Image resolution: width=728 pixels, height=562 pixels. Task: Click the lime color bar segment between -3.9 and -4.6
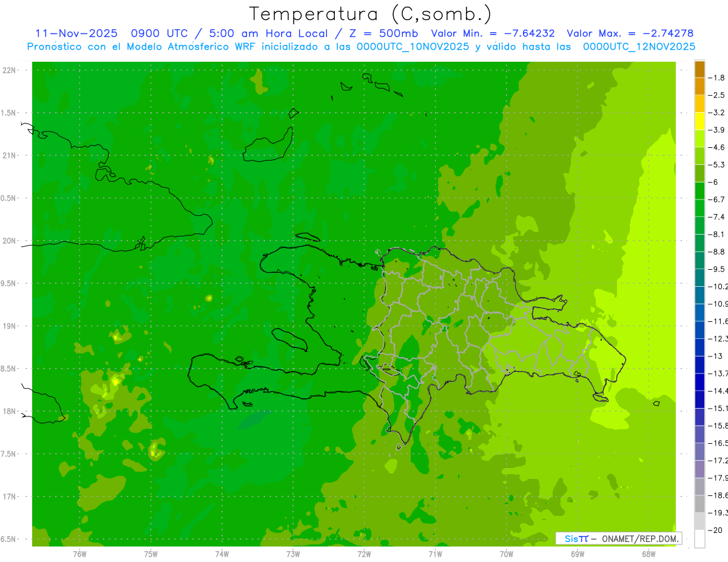(x=699, y=138)
